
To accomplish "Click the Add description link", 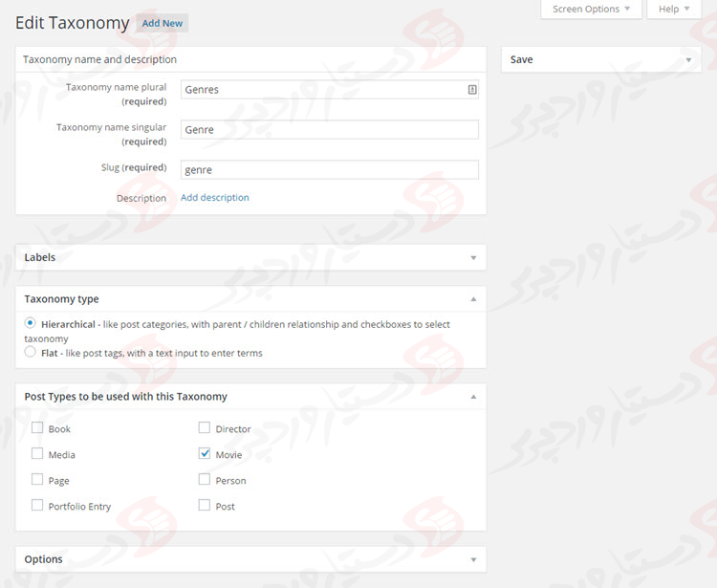I will click(x=215, y=198).
